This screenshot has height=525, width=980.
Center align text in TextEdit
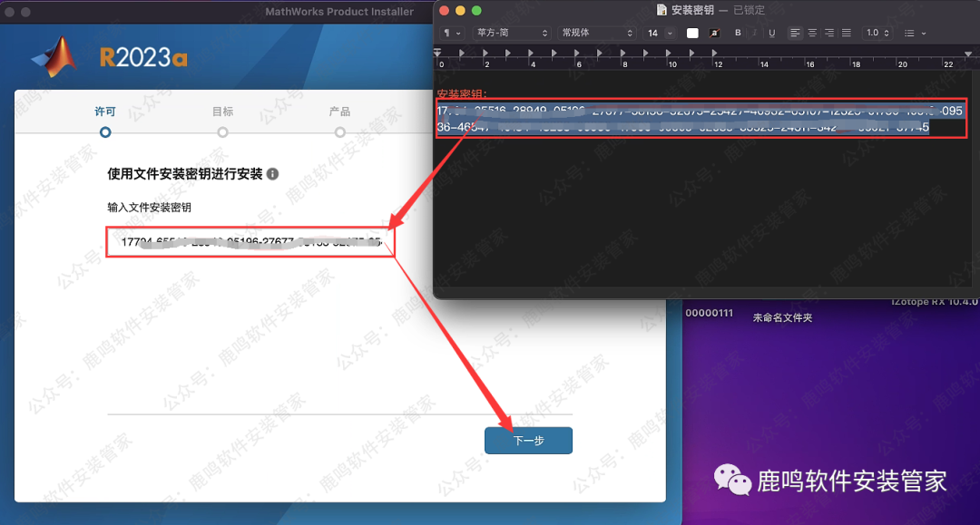tap(812, 33)
